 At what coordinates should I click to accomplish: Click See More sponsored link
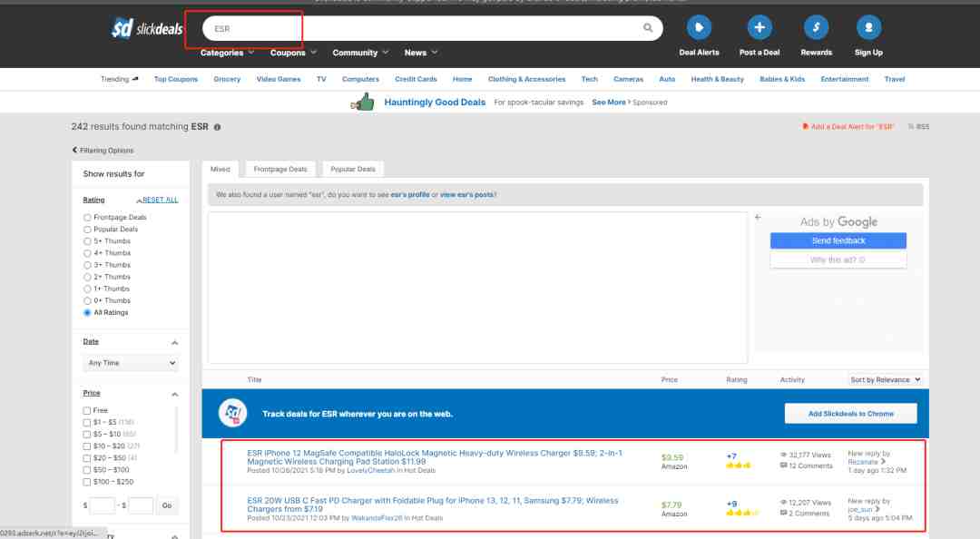[609, 102]
